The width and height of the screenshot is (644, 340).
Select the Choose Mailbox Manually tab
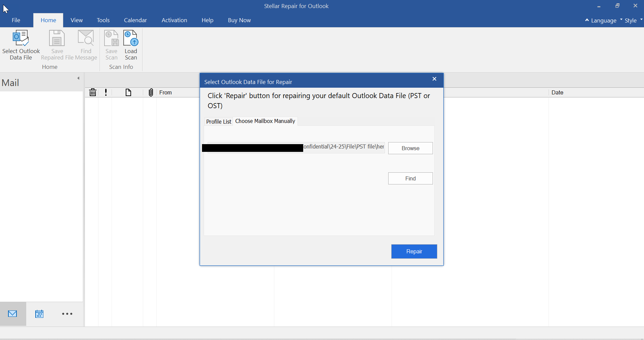tap(265, 121)
